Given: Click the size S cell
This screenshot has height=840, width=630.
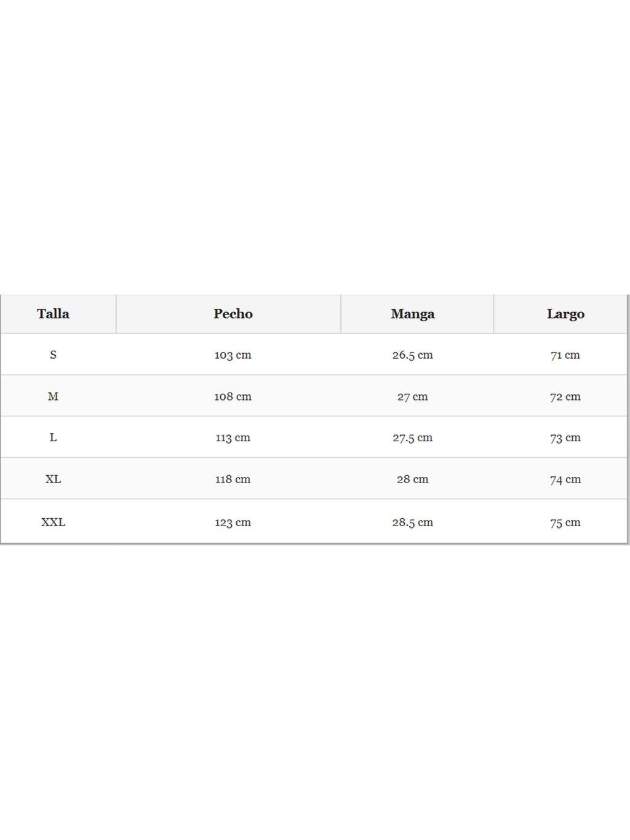Looking at the screenshot, I should click(x=53, y=355).
